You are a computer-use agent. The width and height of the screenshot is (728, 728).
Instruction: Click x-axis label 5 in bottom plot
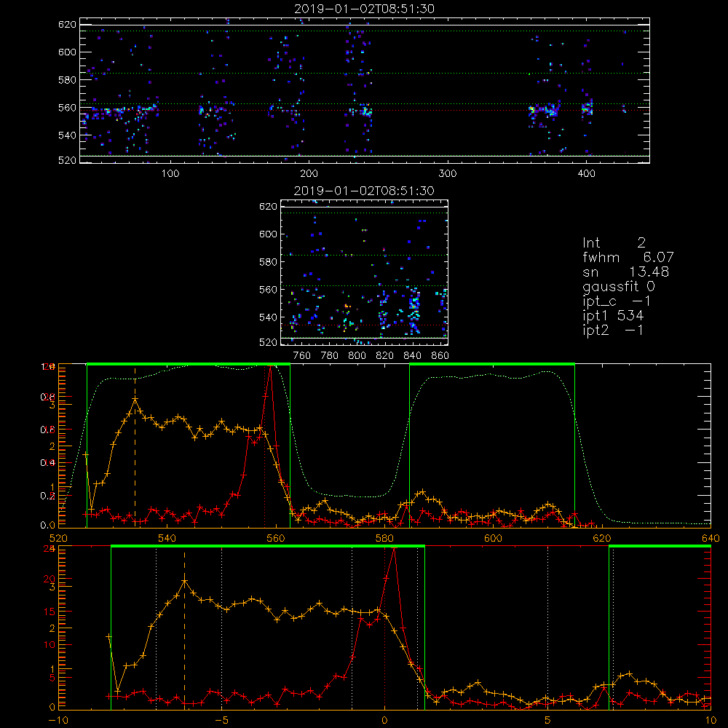(x=547, y=720)
